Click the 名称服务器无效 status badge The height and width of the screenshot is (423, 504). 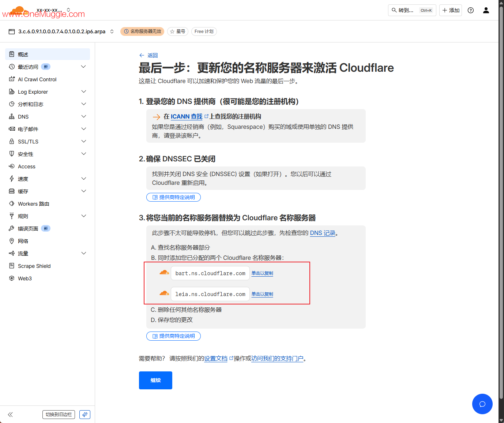pyautogui.click(x=142, y=31)
